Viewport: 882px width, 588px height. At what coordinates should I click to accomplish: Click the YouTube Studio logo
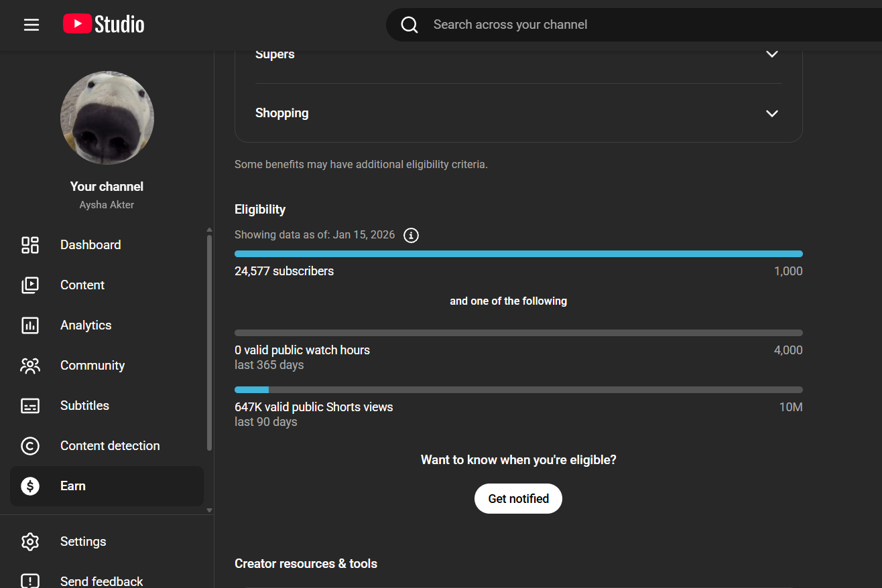pos(104,25)
